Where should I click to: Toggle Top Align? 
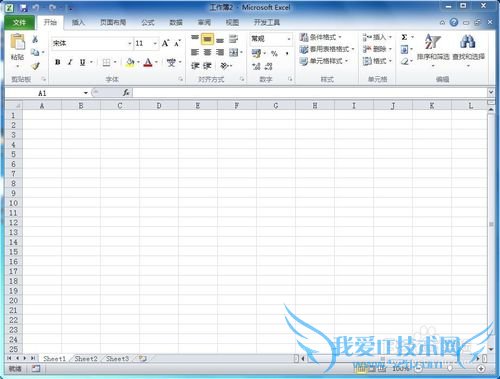click(x=195, y=39)
